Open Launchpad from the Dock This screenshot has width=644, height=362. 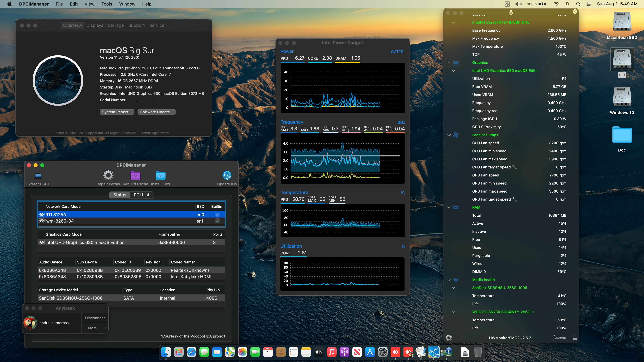(179, 352)
